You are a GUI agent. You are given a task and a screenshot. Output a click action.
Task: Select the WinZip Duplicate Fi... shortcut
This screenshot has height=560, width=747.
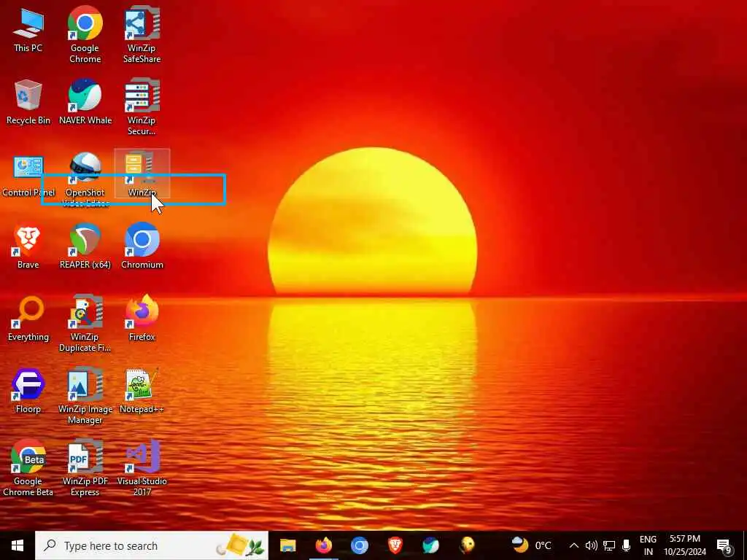click(x=85, y=324)
